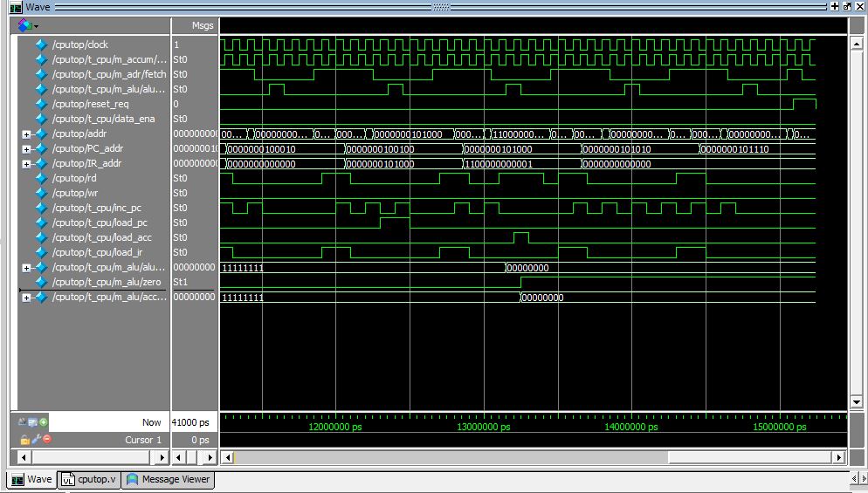The image size is (868, 493).
Task: Open the Message Viewer tab
Action: point(169,479)
